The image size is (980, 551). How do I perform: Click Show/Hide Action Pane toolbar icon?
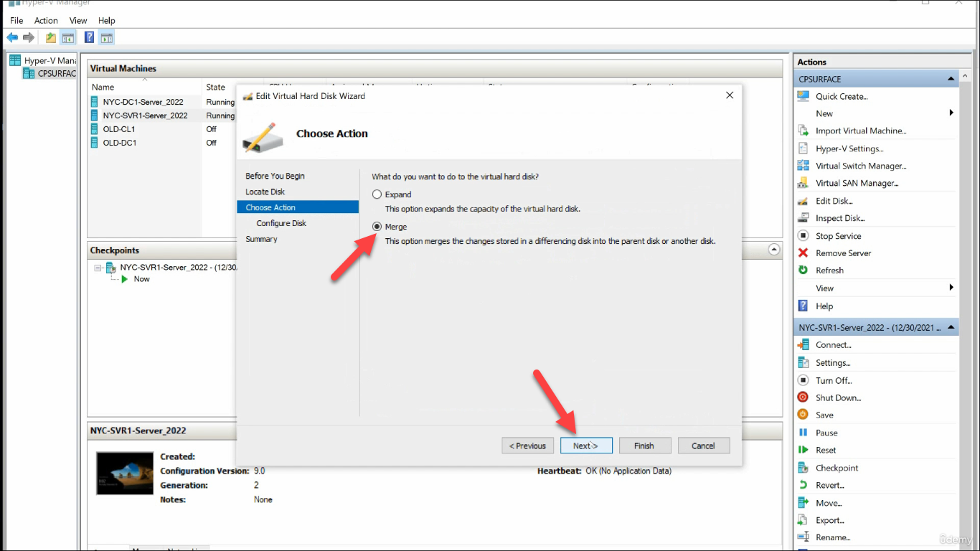[x=107, y=38]
